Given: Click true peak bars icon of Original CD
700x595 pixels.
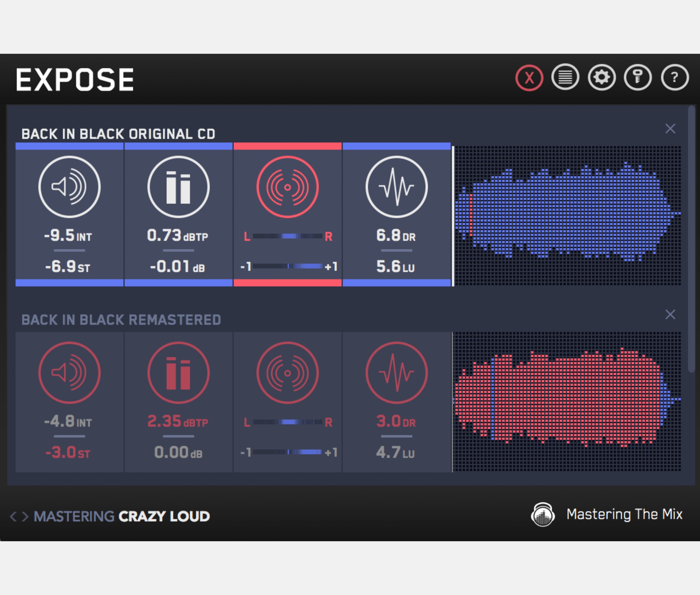Looking at the screenshot, I should pyautogui.click(x=178, y=187).
